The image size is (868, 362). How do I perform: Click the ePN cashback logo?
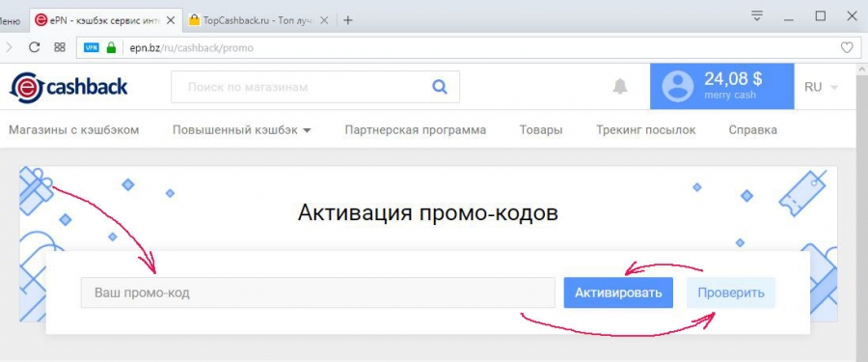pyautogui.click(x=68, y=87)
